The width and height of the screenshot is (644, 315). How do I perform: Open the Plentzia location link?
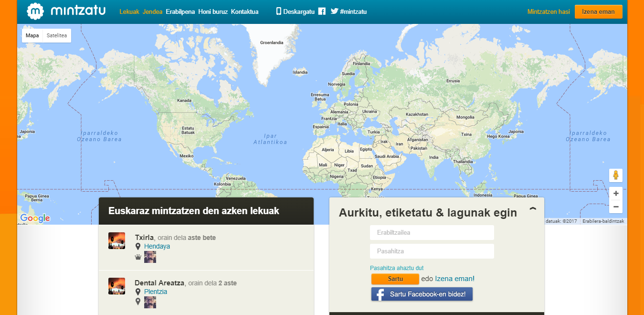tap(156, 292)
